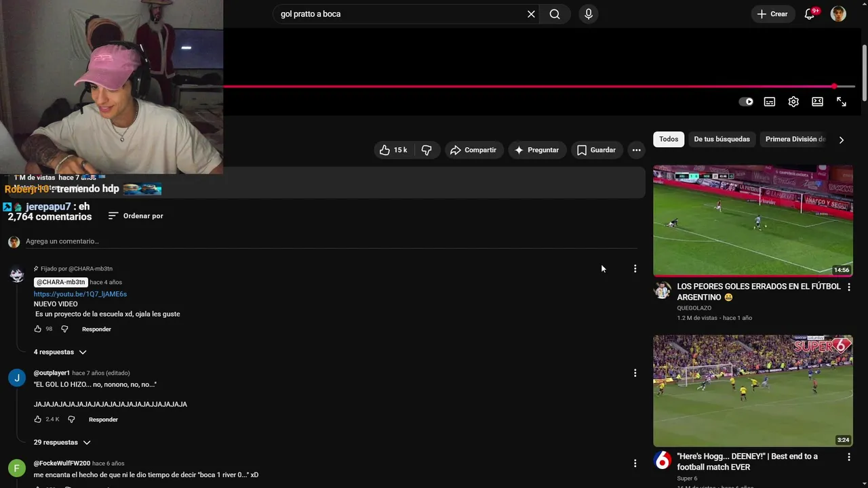Open options for Here's Hogg video

tap(848, 457)
